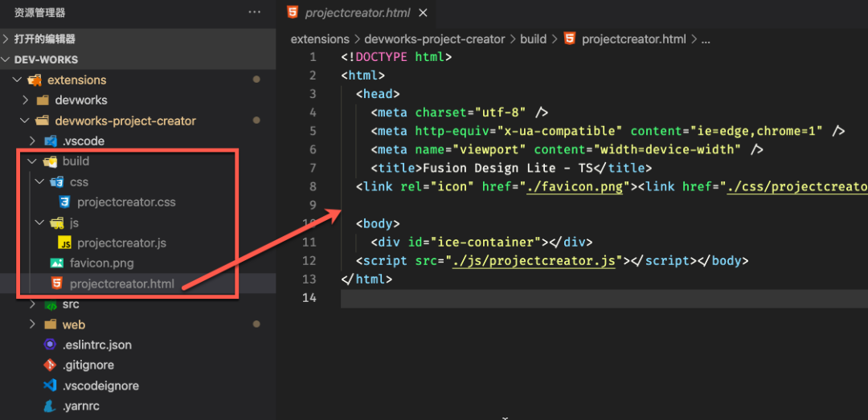Click the js folder icon
868x420 pixels.
pos(56,222)
